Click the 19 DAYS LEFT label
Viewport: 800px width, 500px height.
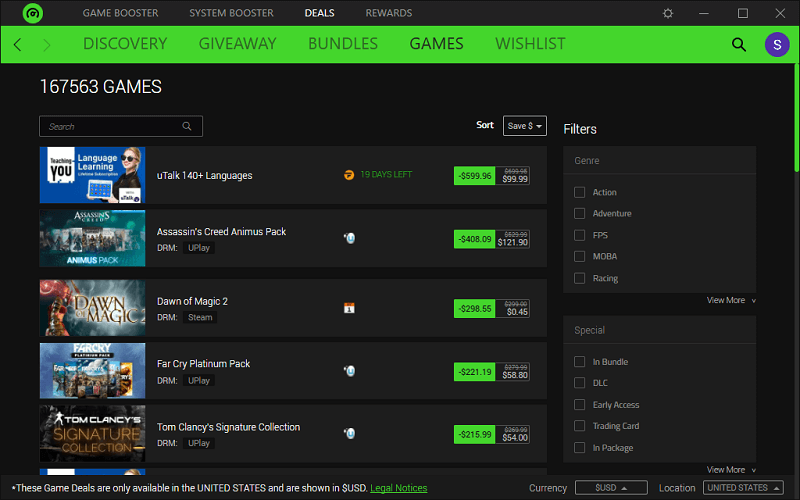(386, 174)
